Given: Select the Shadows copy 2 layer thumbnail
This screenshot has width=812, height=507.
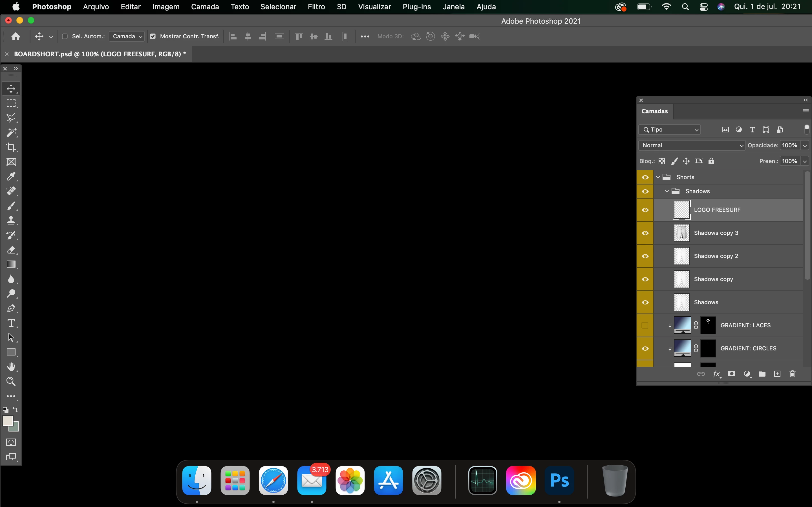Looking at the screenshot, I should coord(681,256).
